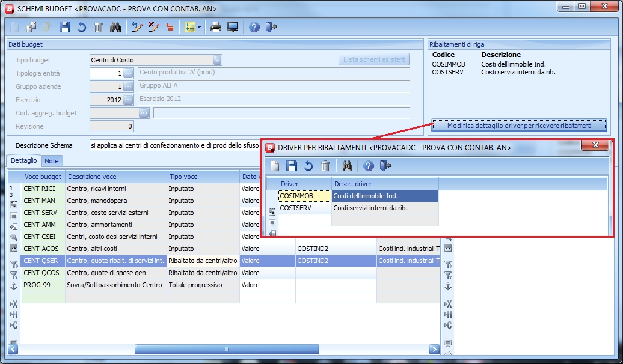Click the binoculars icon in DRIVER PER RIBALTAMENTI toolbar
Image resolution: width=623 pixels, height=364 pixels.
click(x=347, y=166)
